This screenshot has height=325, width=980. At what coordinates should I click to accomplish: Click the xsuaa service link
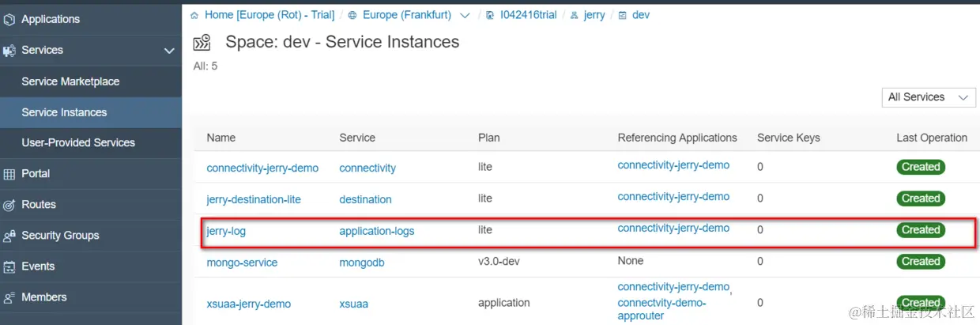tap(353, 304)
